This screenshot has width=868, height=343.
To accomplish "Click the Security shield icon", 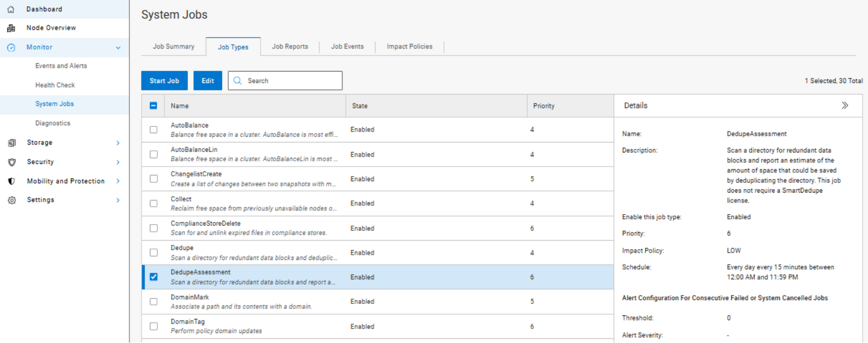I will [11, 162].
